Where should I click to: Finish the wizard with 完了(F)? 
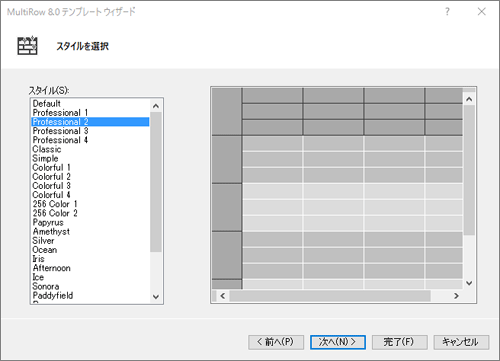(400, 342)
